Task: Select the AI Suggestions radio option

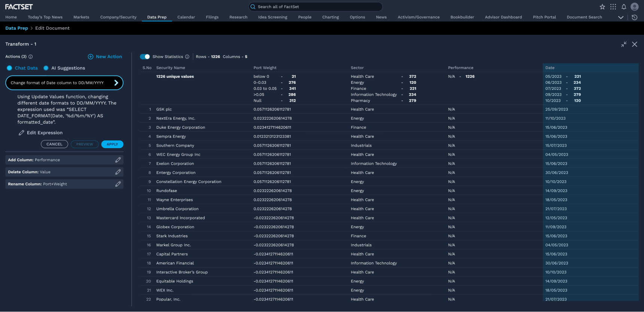Action: [x=46, y=68]
